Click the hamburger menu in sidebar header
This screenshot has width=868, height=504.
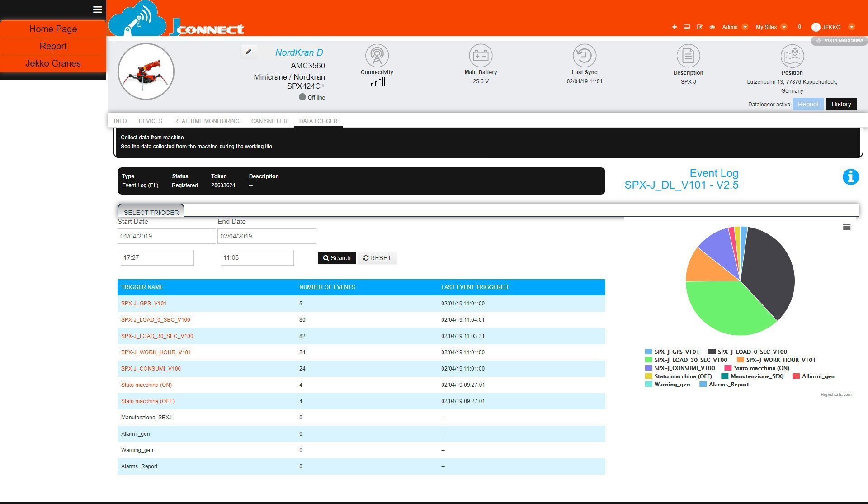97,10
